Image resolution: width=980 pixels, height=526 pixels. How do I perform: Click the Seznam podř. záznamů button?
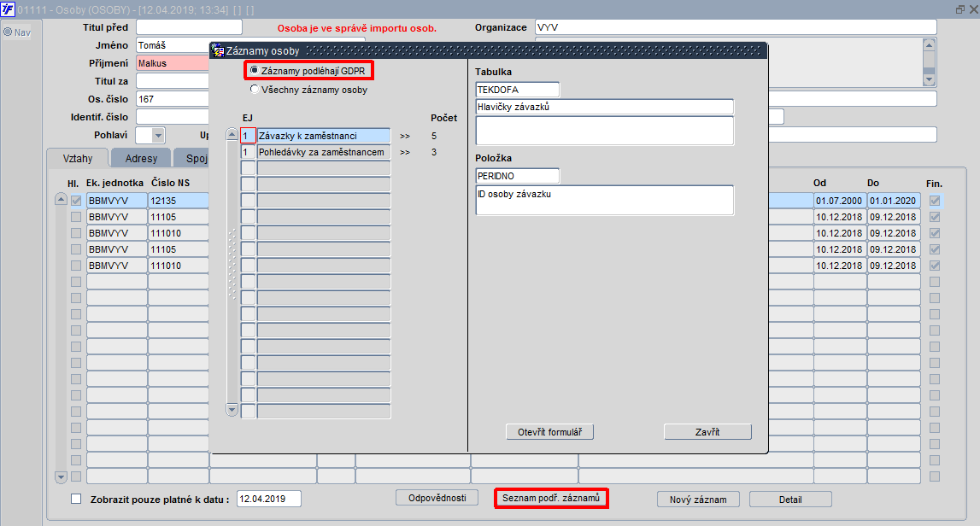(x=550, y=498)
